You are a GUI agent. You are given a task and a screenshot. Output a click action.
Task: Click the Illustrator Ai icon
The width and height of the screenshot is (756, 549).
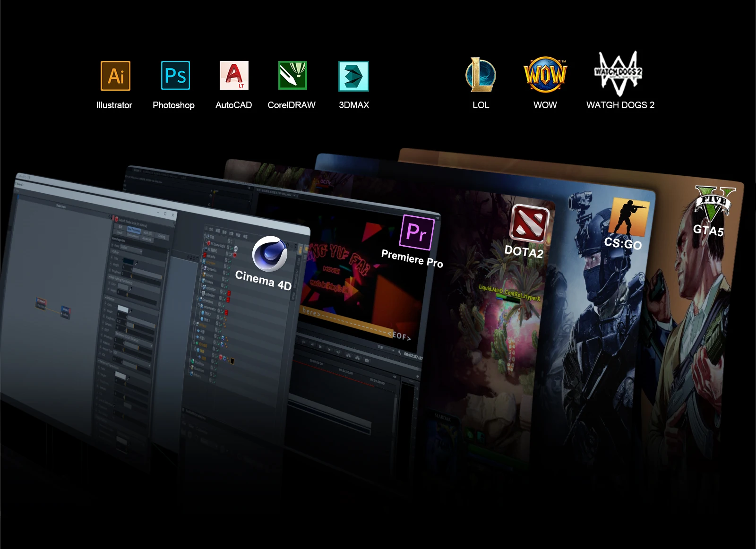(x=115, y=76)
